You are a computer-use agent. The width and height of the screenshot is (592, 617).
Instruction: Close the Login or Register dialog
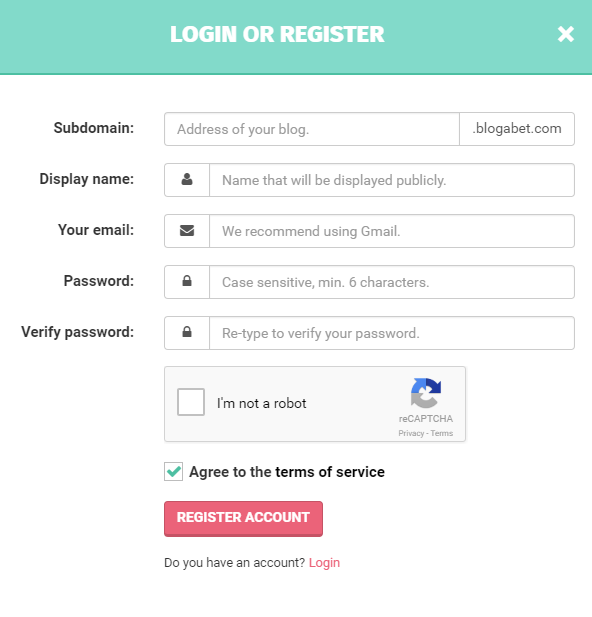[566, 34]
